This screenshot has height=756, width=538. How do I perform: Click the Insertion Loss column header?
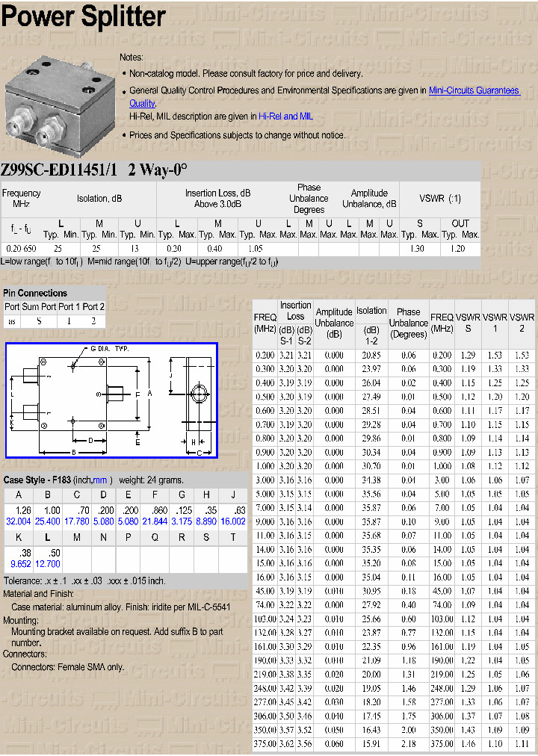(x=295, y=310)
